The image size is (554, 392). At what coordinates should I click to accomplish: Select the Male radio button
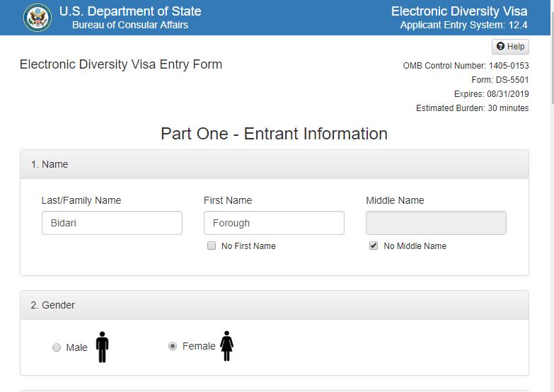click(x=57, y=347)
